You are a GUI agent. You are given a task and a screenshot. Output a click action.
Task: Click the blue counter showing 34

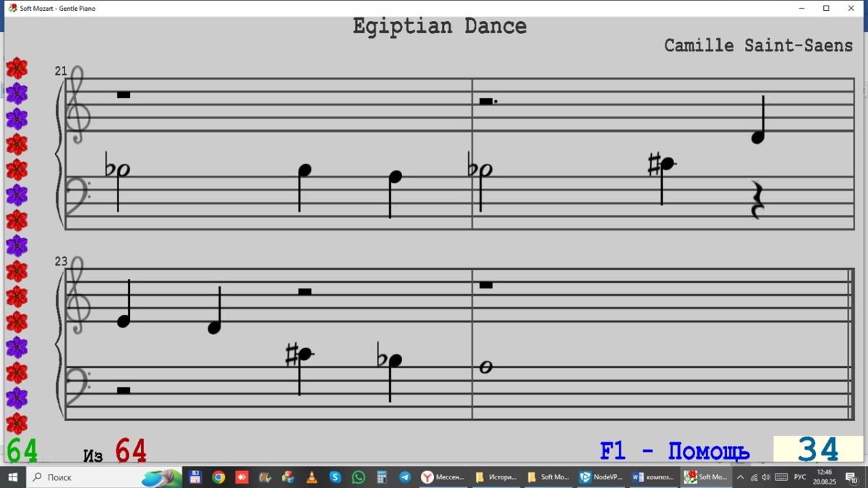pyautogui.click(x=818, y=450)
